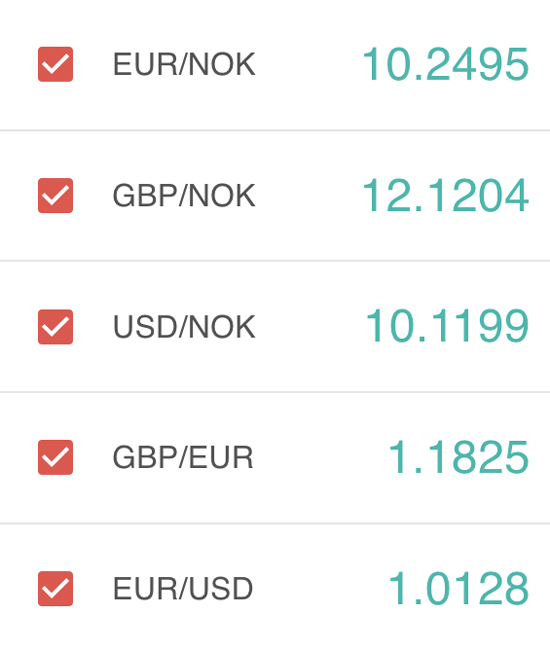
Task: Untick the GBP/EUR checkbox
Action: coord(56,457)
